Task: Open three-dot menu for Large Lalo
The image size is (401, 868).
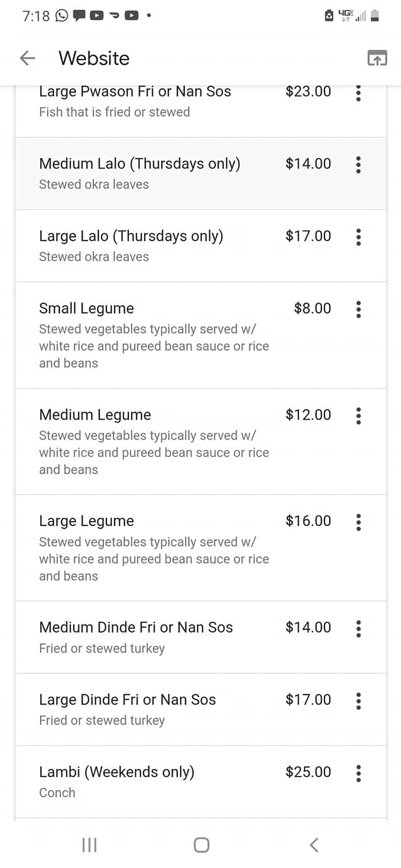Action: (358, 237)
